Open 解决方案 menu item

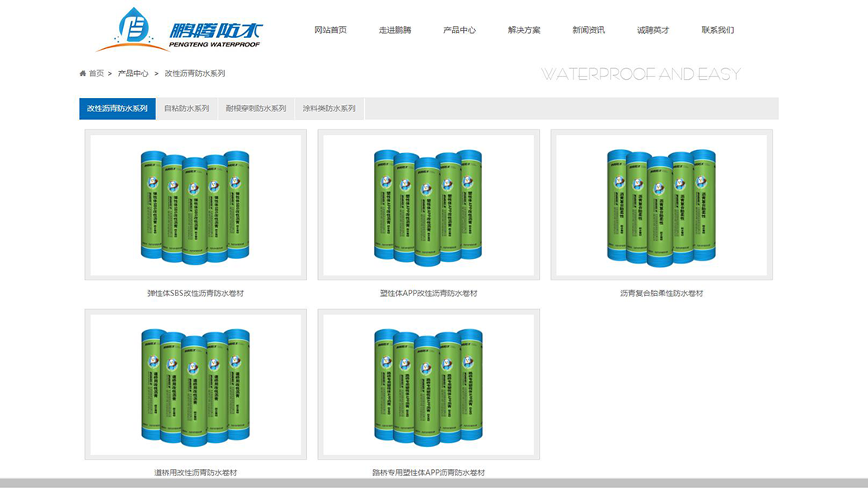pyautogui.click(x=524, y=30)
